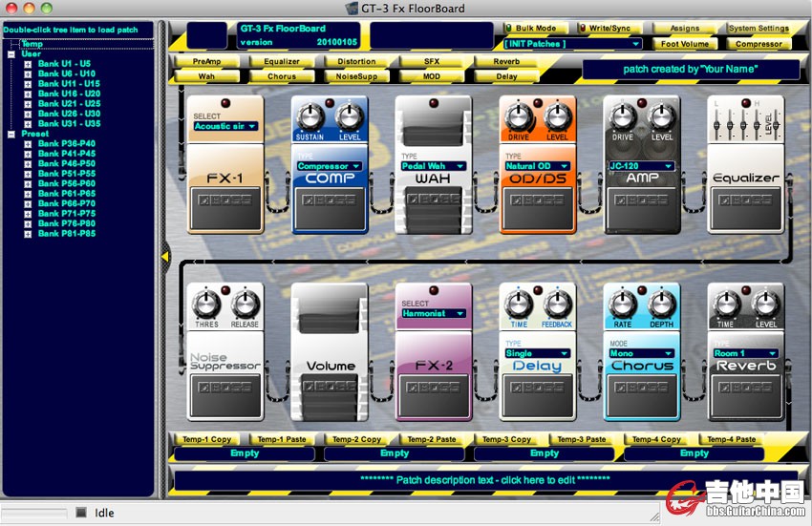
Task: Adjust the COMP Level knob
Action: pyautogui.click(x=350, y=117)
